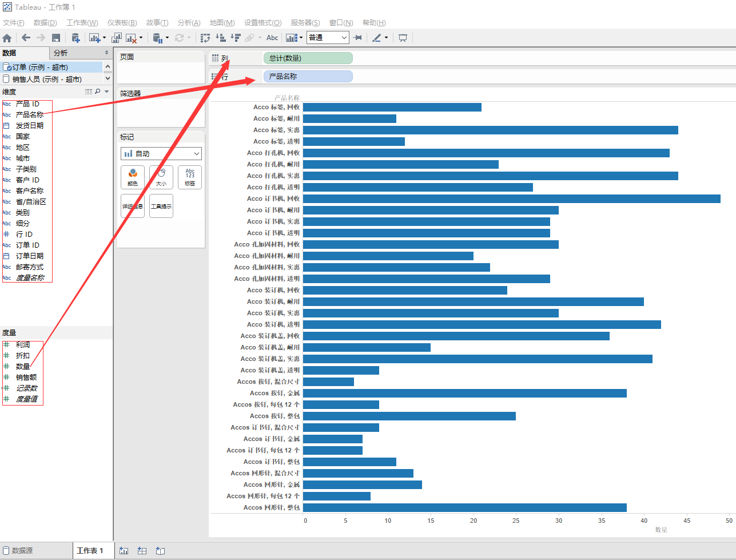Screen dimensions: 736x560
Task: Open the Label (标签) mark card button
Action: pos(190,177)
